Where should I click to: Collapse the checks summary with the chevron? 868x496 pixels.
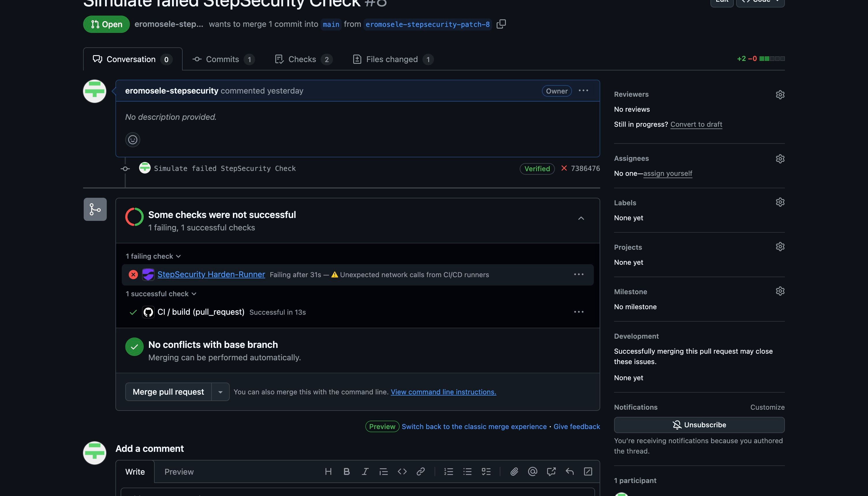pyautogui.click(x=581, y=218)
